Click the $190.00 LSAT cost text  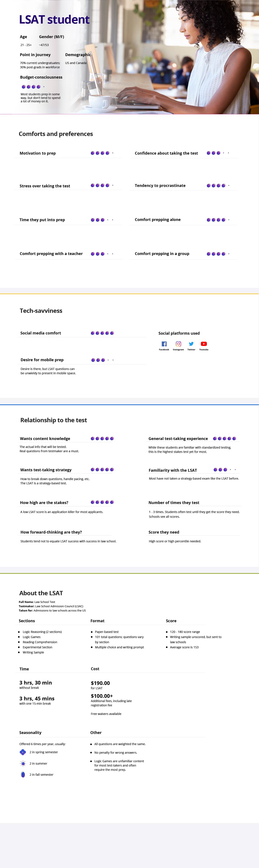[100, 683]
